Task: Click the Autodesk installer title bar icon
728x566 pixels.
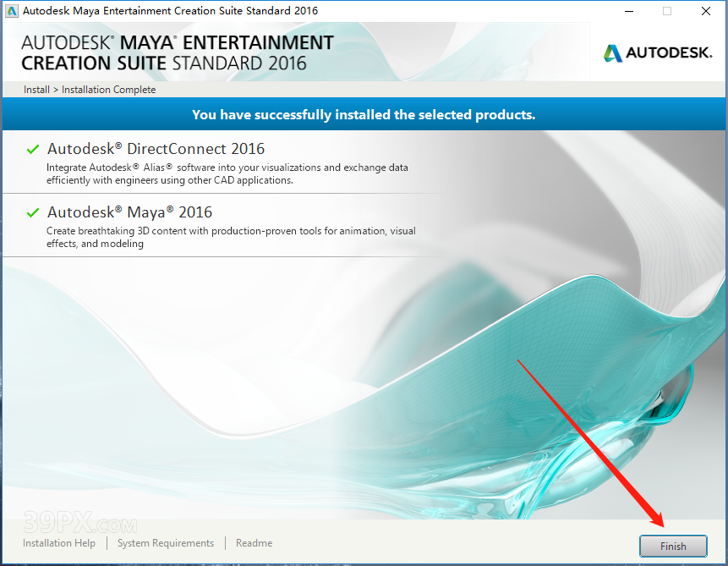Action: tap(12, 11)
